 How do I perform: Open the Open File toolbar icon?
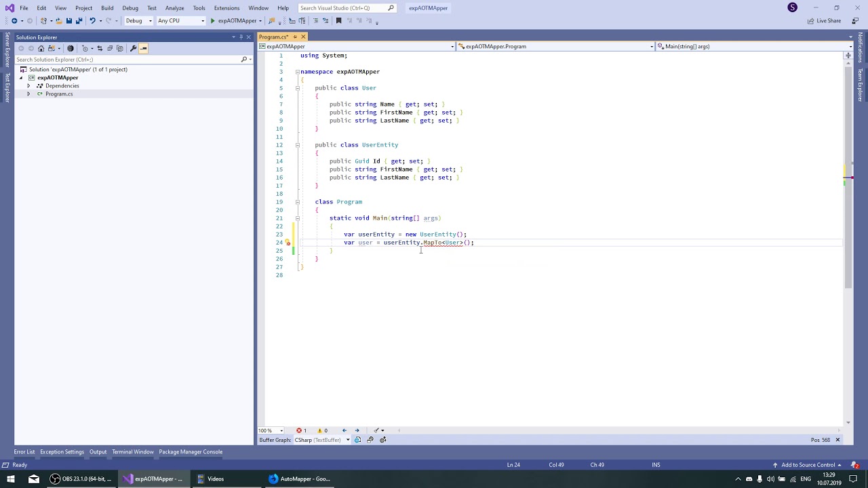click(x=58, y=21)
